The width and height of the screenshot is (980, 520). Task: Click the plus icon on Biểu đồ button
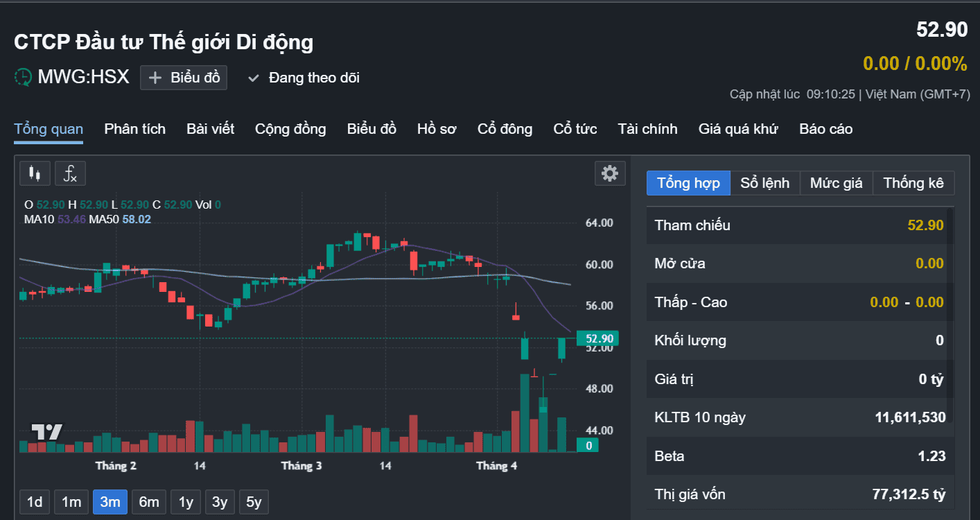point(155,78)
